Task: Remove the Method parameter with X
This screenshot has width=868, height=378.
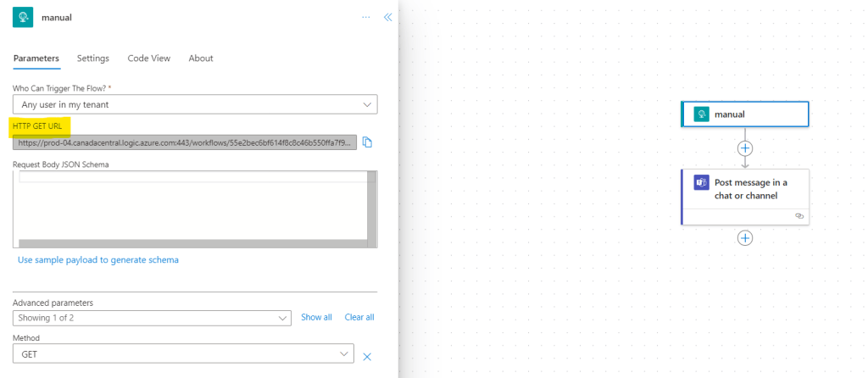Action: (366, 357)
